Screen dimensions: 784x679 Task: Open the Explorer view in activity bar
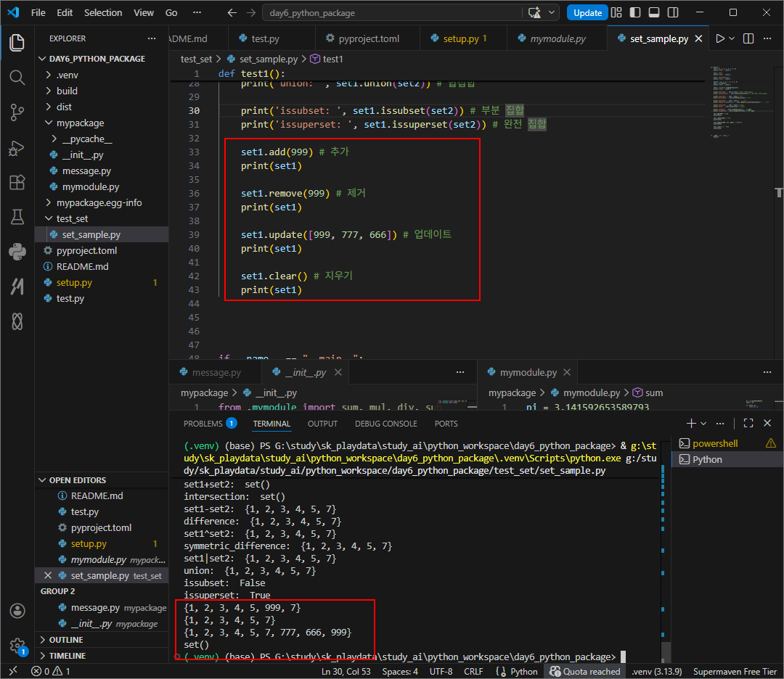tap(17, 43)
